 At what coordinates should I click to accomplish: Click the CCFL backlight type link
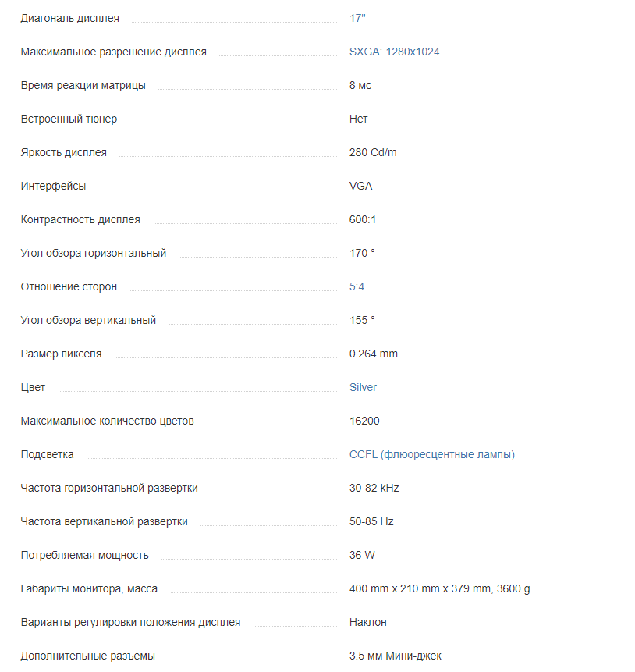pos(431,454)
